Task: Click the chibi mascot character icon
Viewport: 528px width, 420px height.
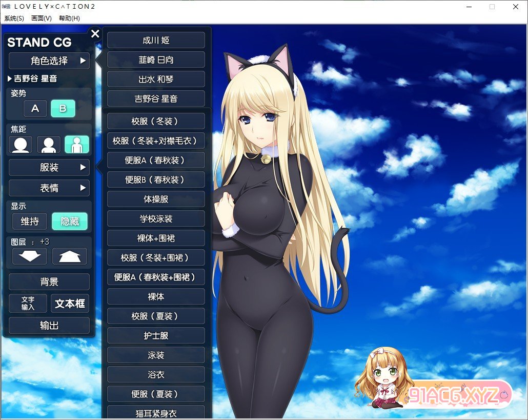Action: (380, 377)
